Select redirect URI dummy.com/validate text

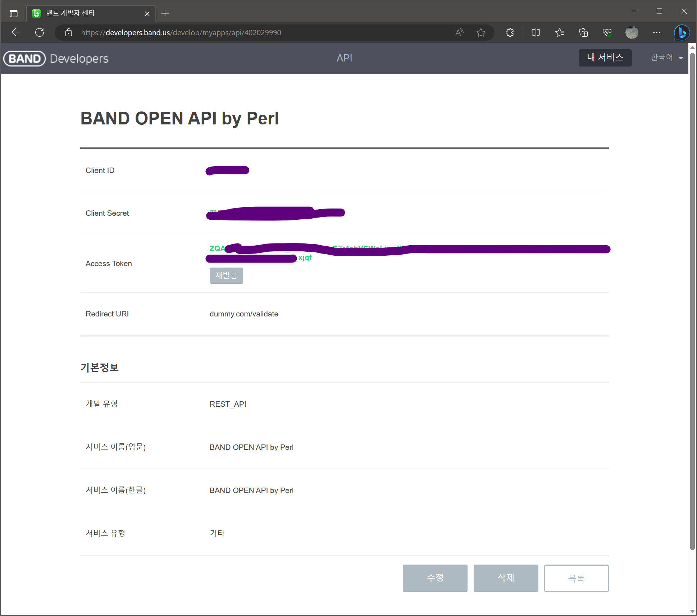click(x=244, y=314)
